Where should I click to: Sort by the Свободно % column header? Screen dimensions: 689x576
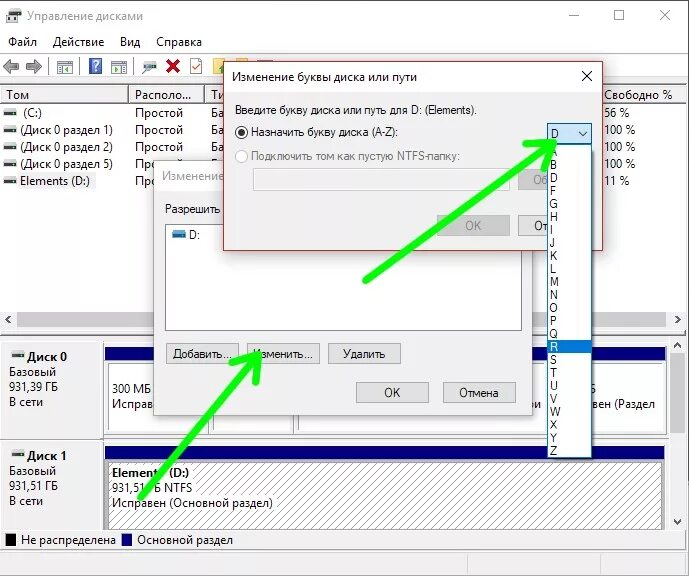click(644, 94)
